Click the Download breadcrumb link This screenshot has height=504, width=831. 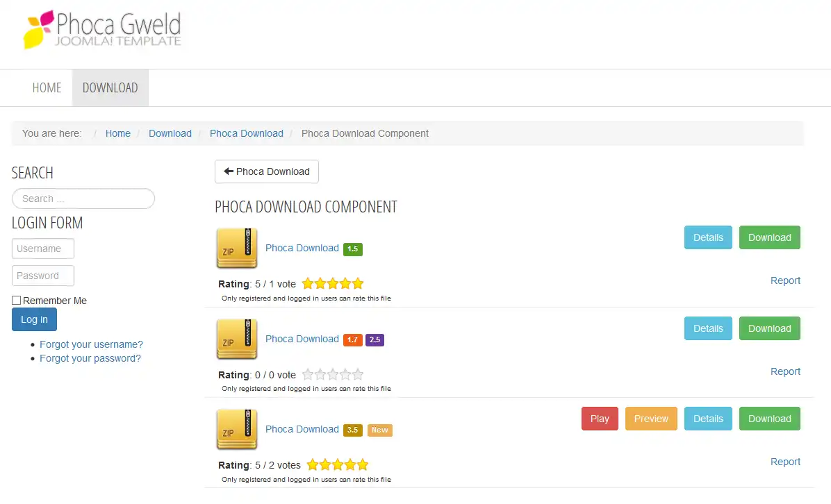pos(170,133)
